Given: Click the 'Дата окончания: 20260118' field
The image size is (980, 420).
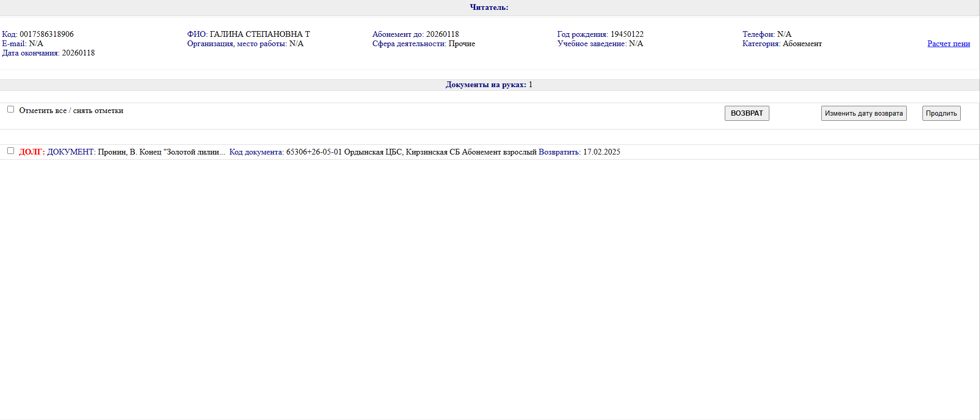Looking at the screenshot, I should coord(48,53).
